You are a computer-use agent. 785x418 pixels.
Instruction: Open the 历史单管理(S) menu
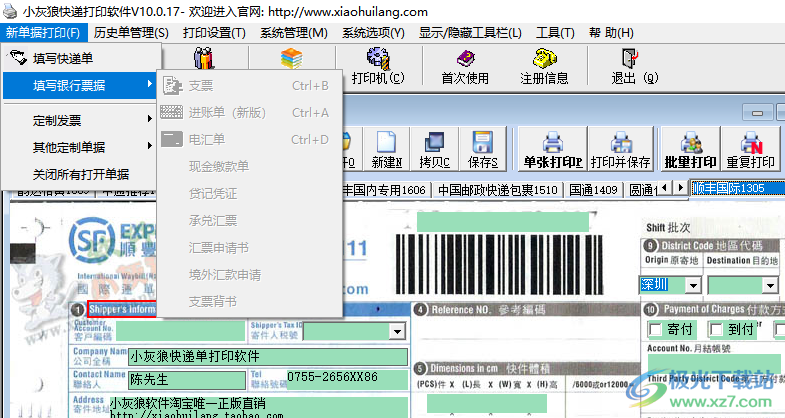tap(131, 33)
